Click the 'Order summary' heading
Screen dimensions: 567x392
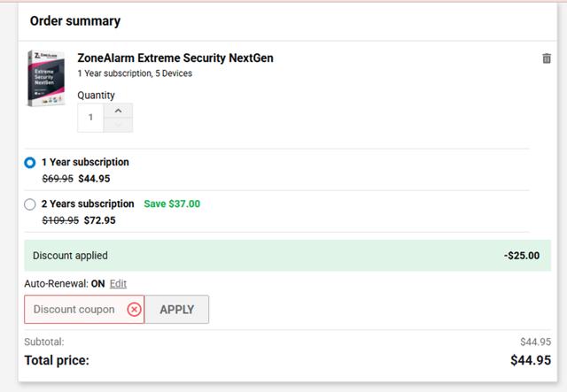click(x=75, y=21)
